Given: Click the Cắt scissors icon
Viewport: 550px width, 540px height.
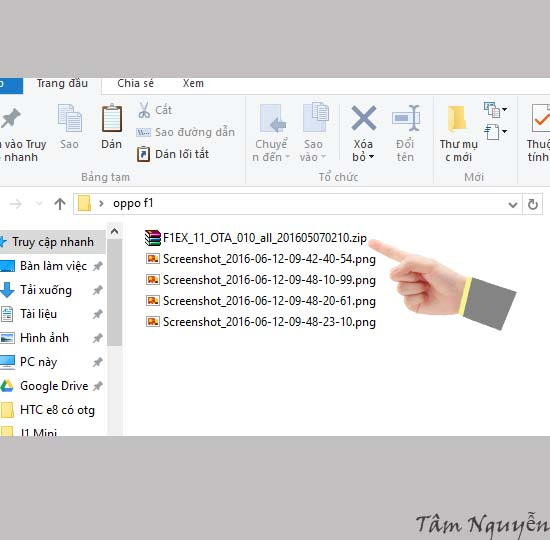Looking at the screenshot, I should tap(144, 110).
